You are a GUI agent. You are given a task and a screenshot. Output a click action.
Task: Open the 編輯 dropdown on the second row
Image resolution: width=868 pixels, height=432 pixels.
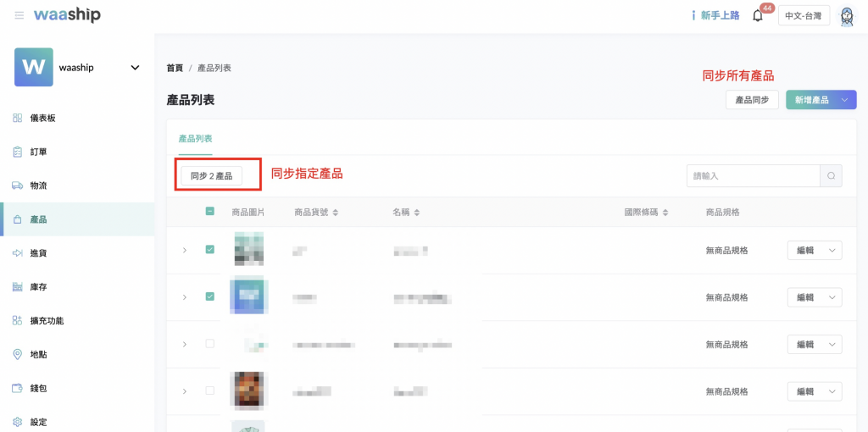pos(815,297)
